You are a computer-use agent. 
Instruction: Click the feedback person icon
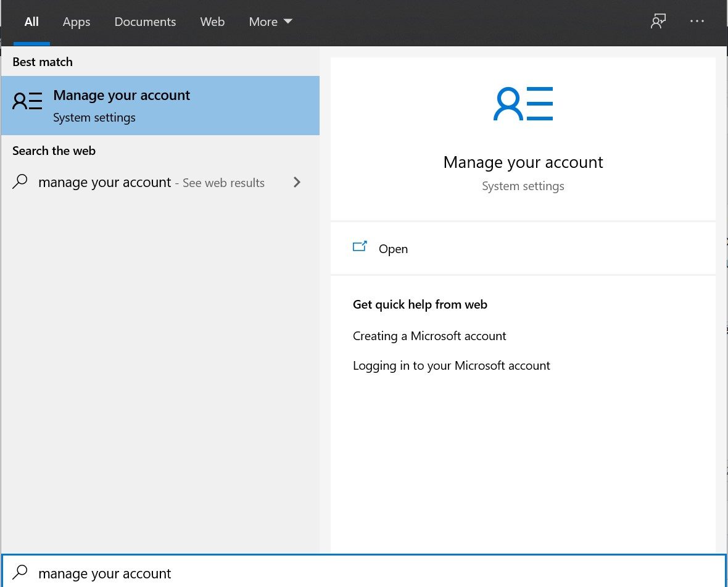point(658,22)
